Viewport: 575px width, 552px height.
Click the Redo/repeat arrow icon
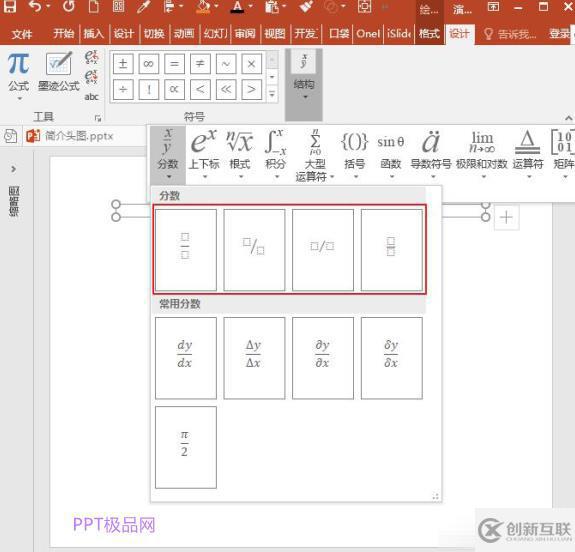pyautogui.click(x=68, y=6)
